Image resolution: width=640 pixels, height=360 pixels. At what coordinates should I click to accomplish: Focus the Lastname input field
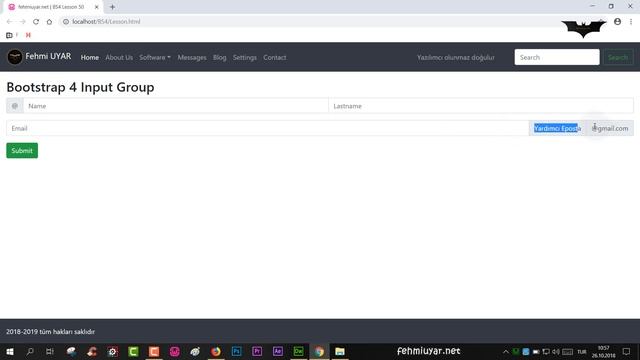pyautogui.click(x=481, y=106)
